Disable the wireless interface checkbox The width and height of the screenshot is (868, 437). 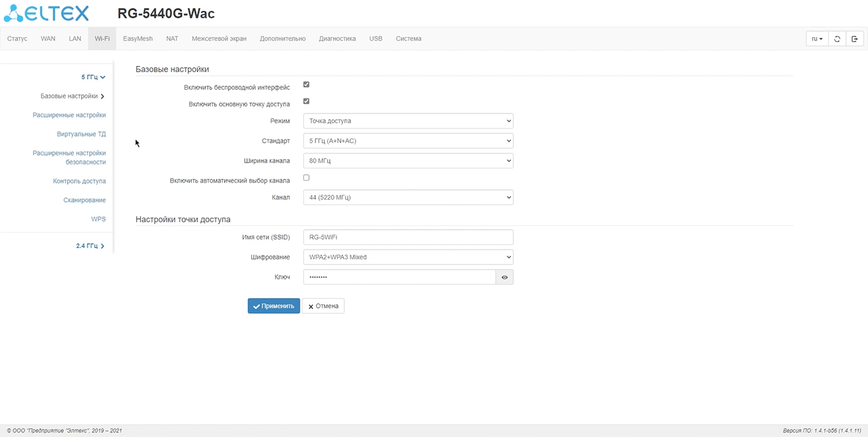[306, 85]
